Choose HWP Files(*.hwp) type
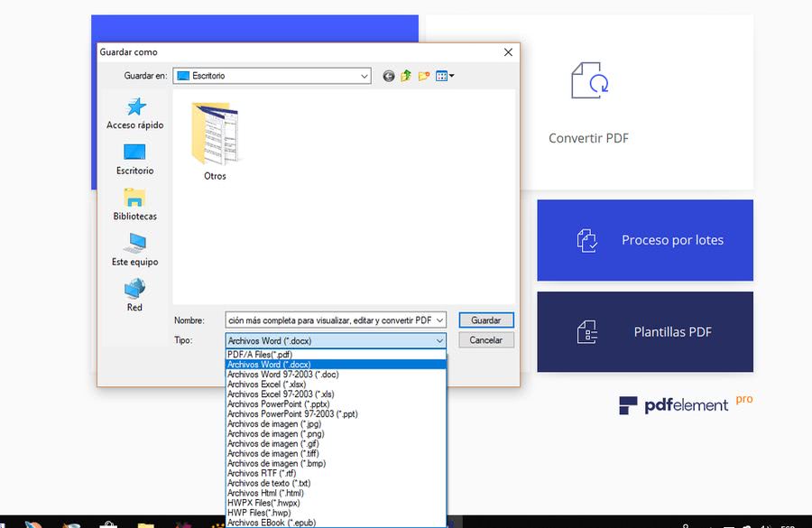 (x=337, y=512)
